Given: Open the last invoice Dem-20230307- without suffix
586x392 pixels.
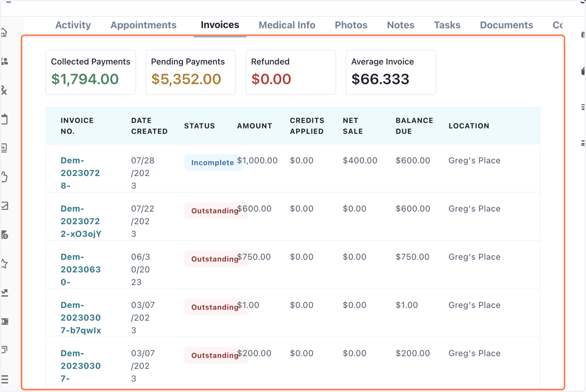Looking at the screenshot, I should 81,366.
